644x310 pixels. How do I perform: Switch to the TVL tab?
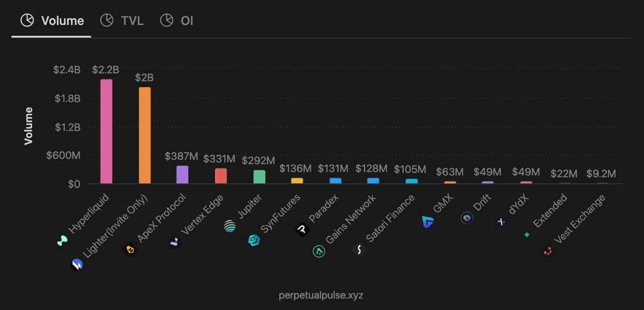click(122, 21)
